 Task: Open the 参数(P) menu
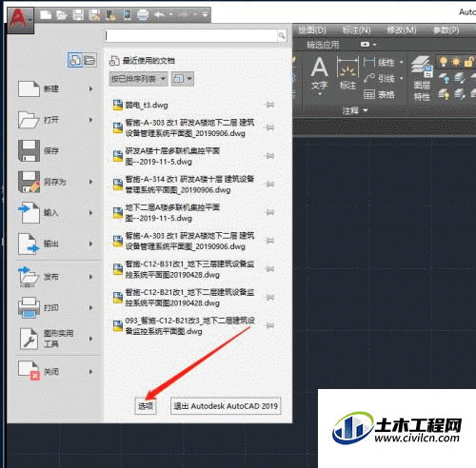click(446, 30)
